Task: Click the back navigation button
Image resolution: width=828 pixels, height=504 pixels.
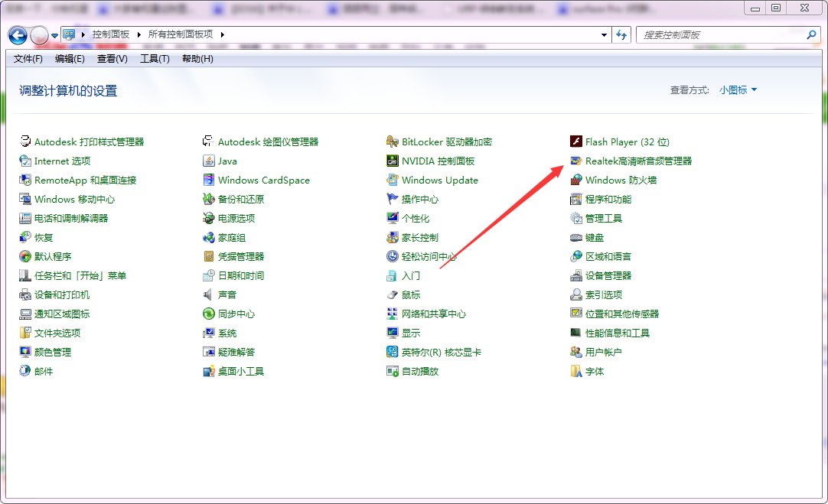Action: [x=17, y=34]
